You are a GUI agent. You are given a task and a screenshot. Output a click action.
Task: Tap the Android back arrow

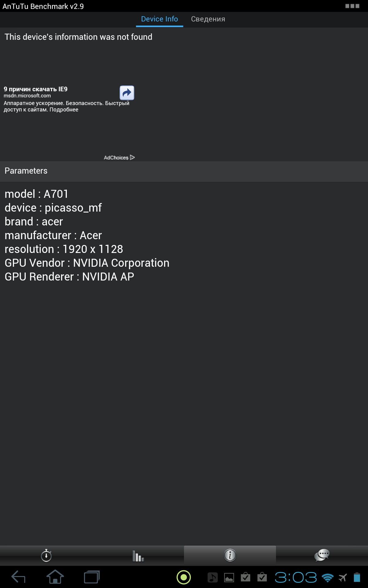click(x=18, y=577)
